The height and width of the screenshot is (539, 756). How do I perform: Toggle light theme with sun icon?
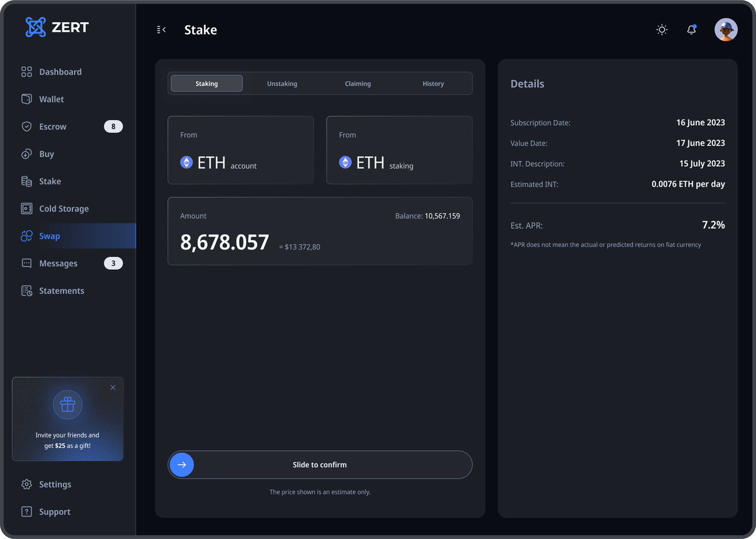click(x=662, y=30)
